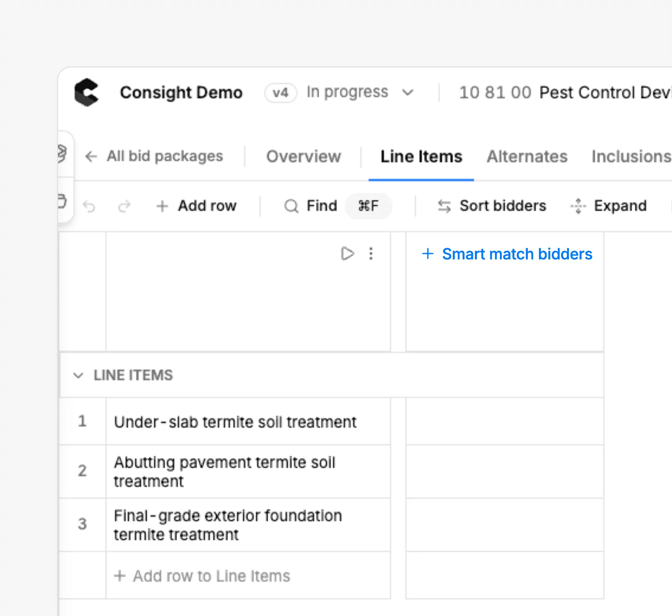Open the Alternates tab
Image resolution: width=672 pixels, height=616 pixels.
pyautogui.click(x=527, y=156)
